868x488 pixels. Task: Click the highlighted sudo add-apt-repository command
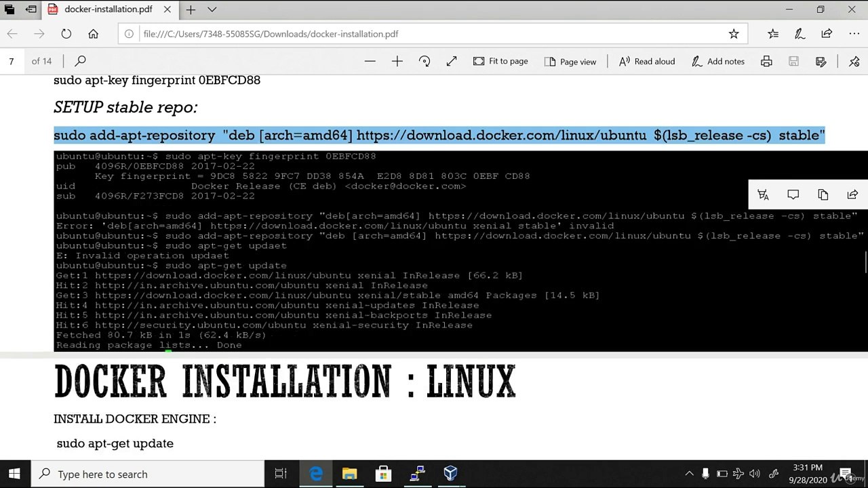point(439,135)
